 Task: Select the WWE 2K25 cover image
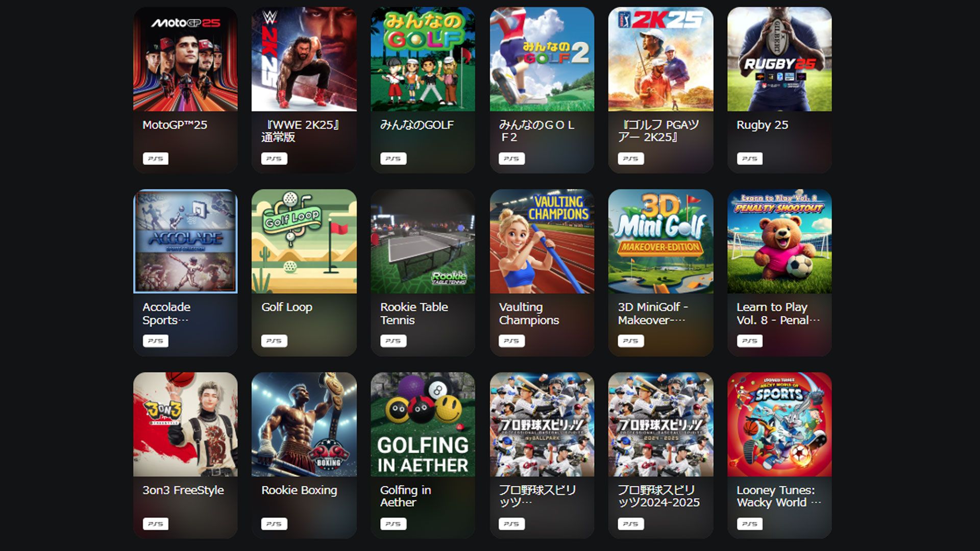click(304, 59)
